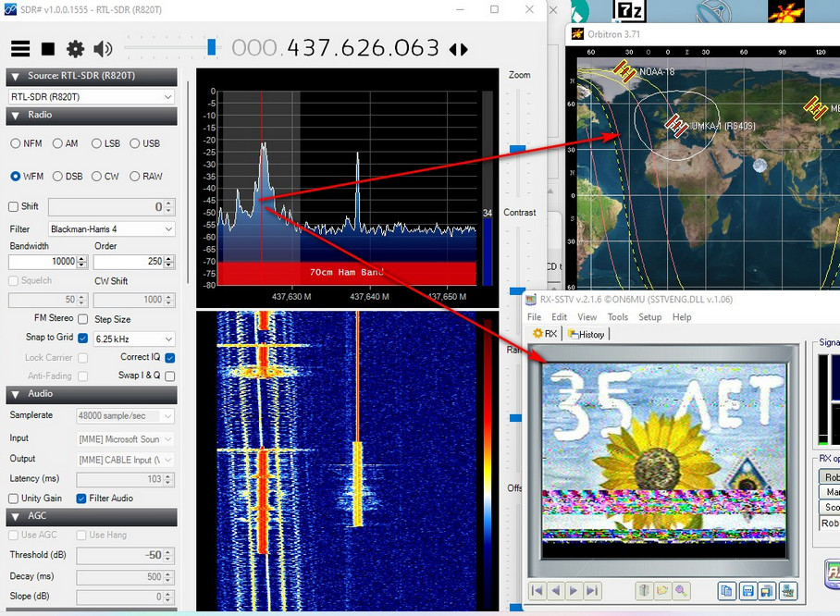840x616 pixels.
Task: Uncheck Filter Audio checkbox
Action: pos(81,499)
